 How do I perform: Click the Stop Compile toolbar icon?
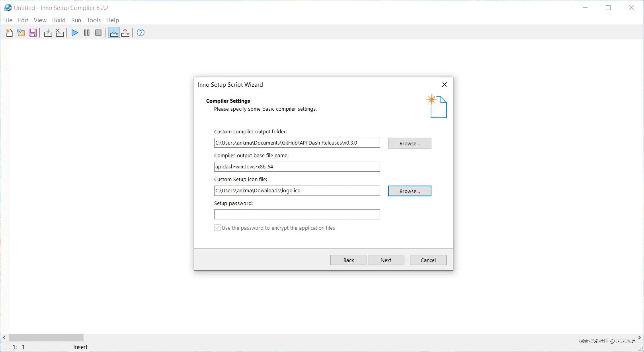coord(60,33)
